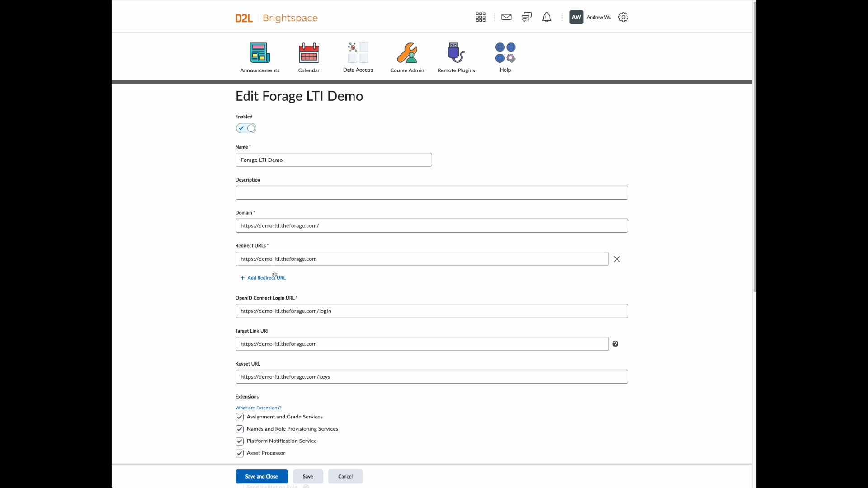Uncheck Assignment and Grade Services
This screenshot has height=488, width=868.
click(x=240, y=417)
